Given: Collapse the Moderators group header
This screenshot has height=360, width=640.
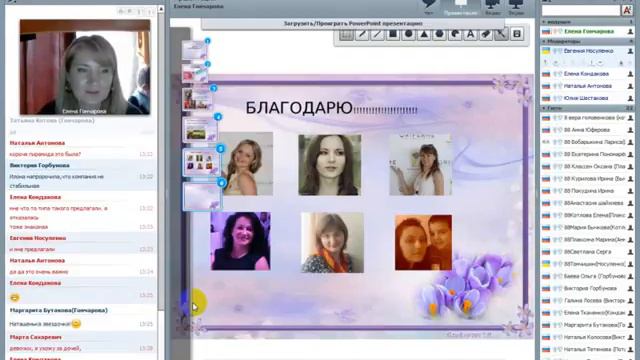Looking at the screenshot, I should pyautogui.click(x=588, y=41).
